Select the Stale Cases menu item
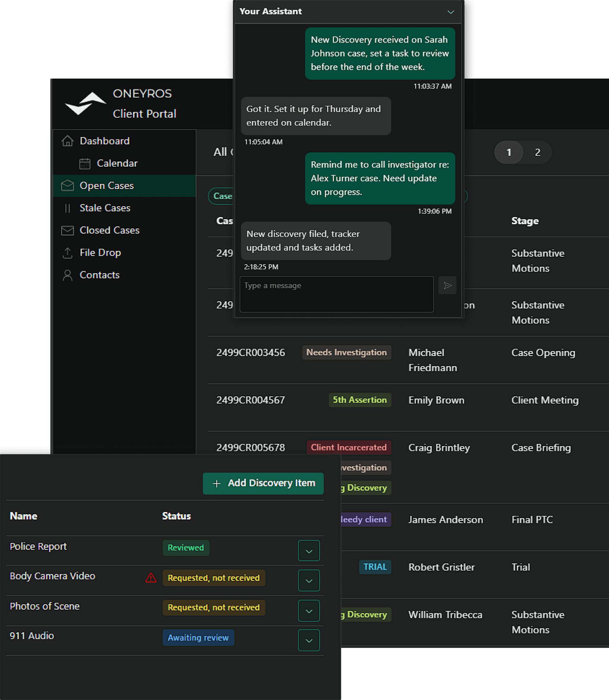The width and height of the screenshot is (609, 700). (x=105, y=208)
